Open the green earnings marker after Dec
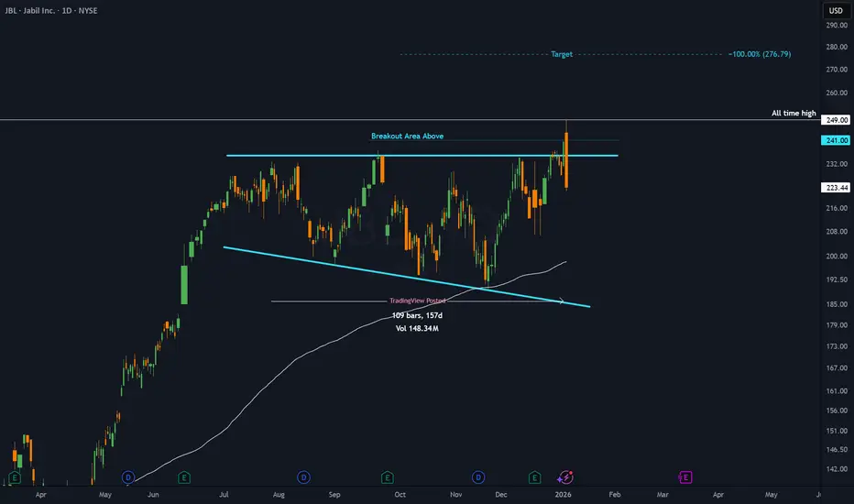This screenshot has width=854, height=504. click(x=535, y=477)
